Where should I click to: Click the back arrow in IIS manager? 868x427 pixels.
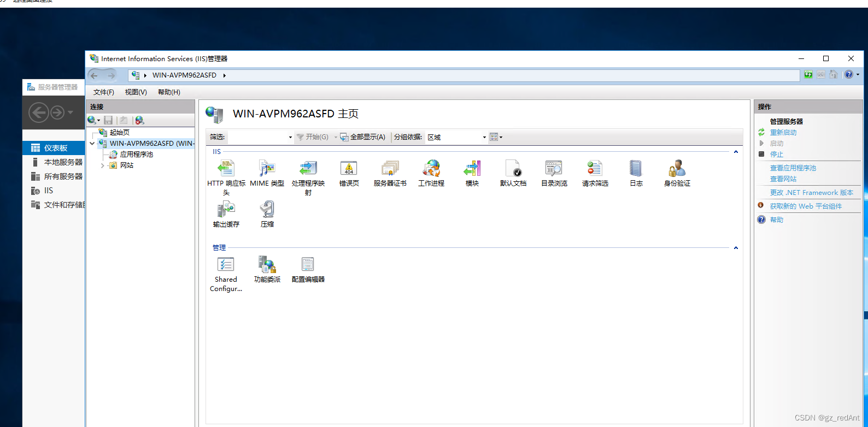[94, 75]
